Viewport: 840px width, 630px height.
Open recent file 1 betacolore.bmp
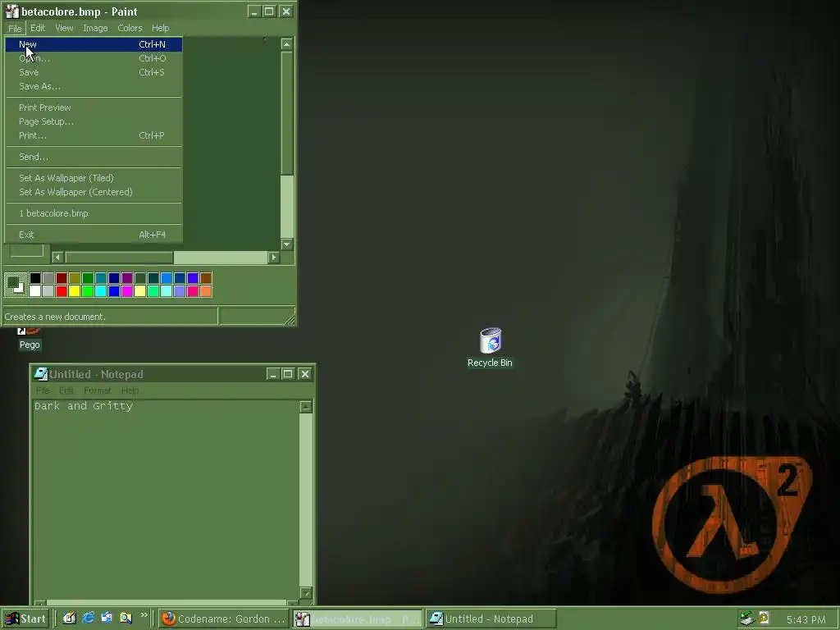pos(94,213)
